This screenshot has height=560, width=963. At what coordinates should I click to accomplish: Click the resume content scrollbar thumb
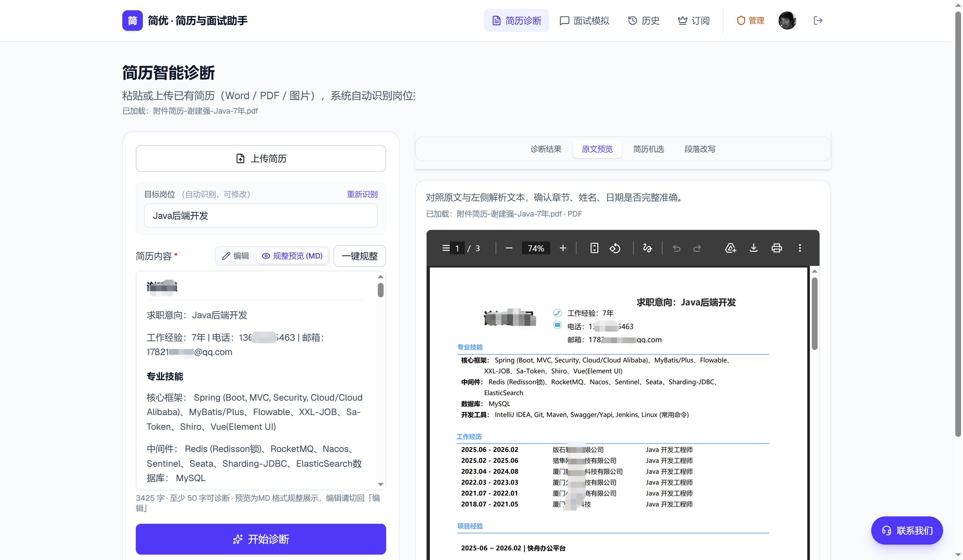coord(380,290)
